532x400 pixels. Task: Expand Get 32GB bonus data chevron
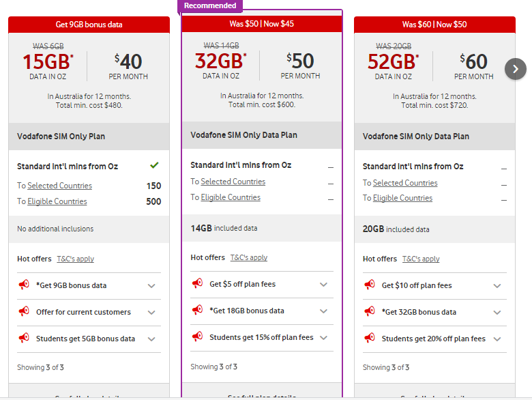click(497, 313)
